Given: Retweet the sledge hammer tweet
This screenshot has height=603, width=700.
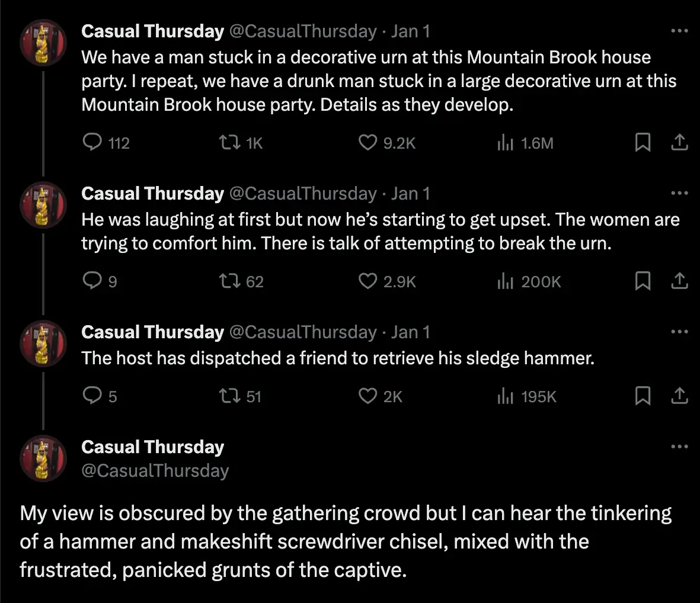Looking at the screenshot, I should (231, 396).
